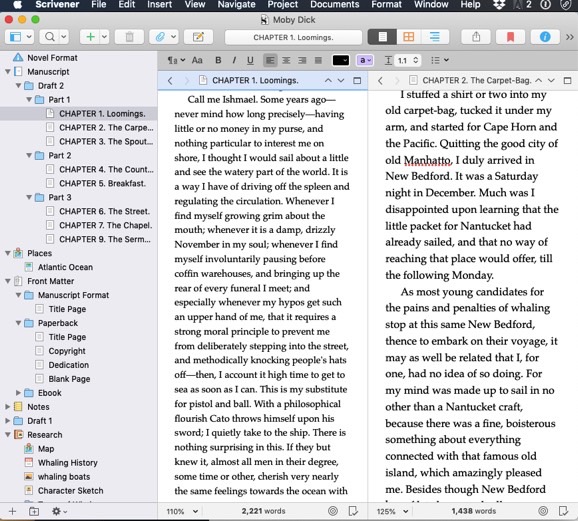This screenshot has width=578, height=521.
Task: Add item with binder footer plus
Action: 12,511
